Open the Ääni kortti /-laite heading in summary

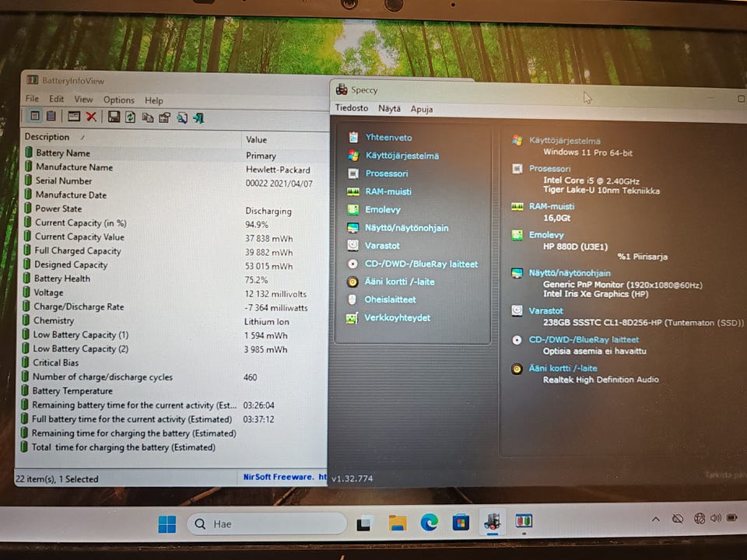563,368
